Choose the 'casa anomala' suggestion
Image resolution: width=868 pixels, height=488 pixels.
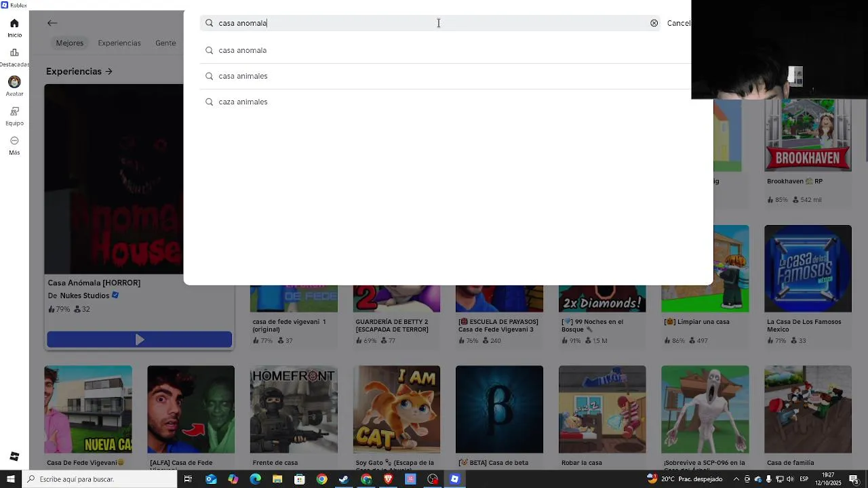(445, 50)
